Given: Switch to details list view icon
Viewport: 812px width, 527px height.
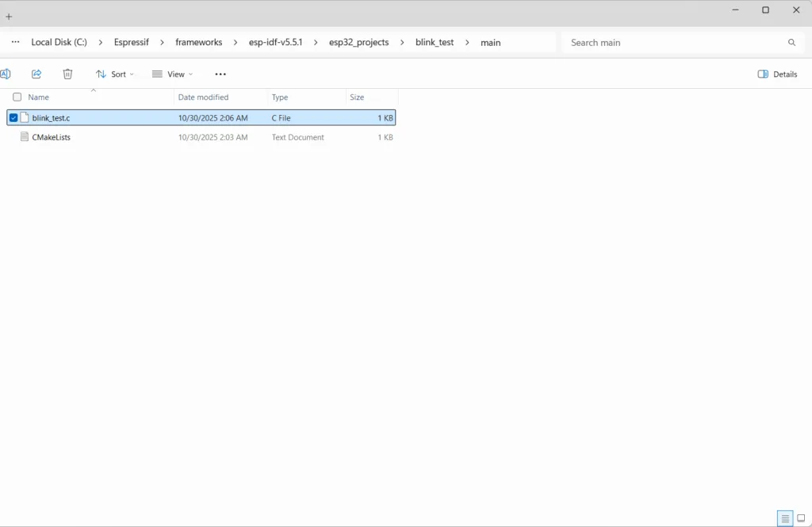Looking at the screenshot, I should pos(785,518).
